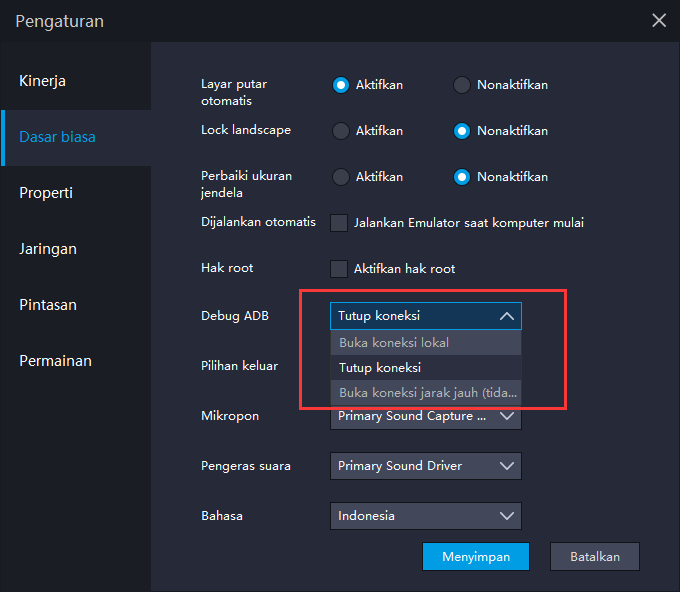Go to the Jaringan tab
The image size is (680, 592).
coord(75,249)
